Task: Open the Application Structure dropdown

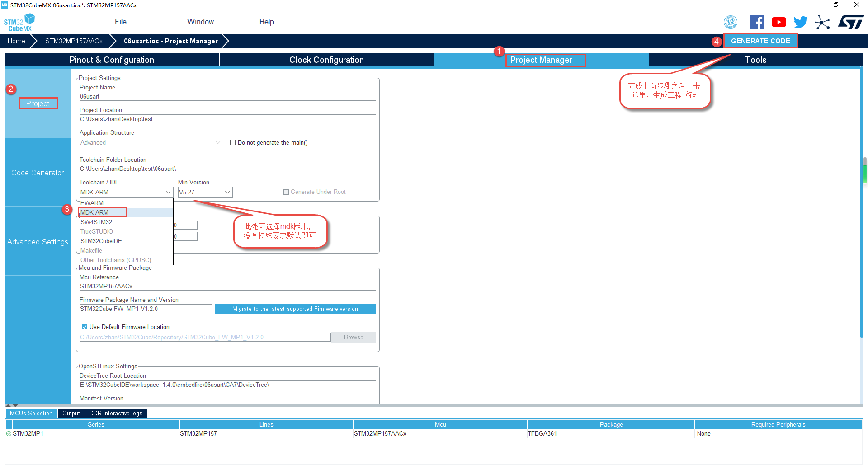Action: point(151,142)
